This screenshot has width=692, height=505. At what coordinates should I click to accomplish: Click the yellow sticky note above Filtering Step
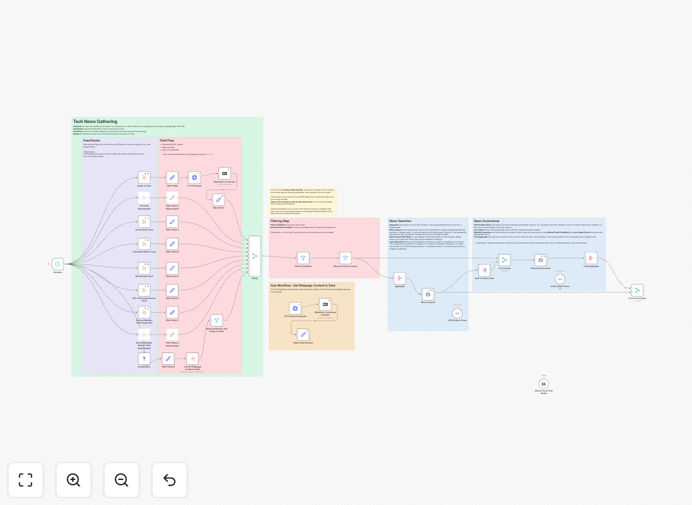tap(303, 201)
